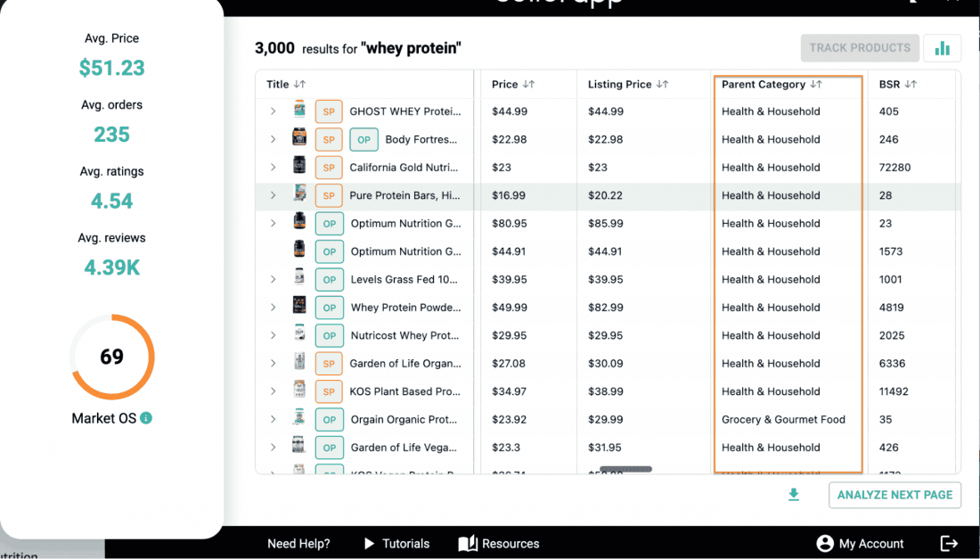Expand the Body Fortress row

tap(274, 139)
